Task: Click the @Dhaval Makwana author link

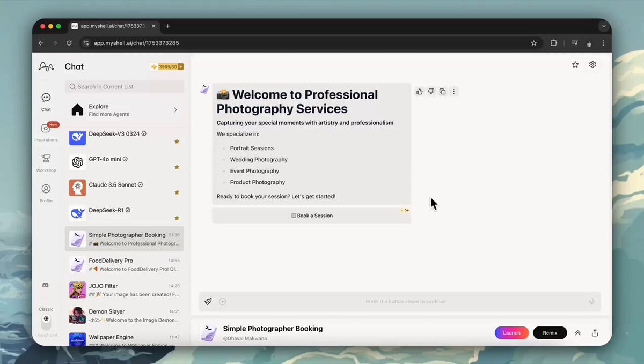Action: 245,338
